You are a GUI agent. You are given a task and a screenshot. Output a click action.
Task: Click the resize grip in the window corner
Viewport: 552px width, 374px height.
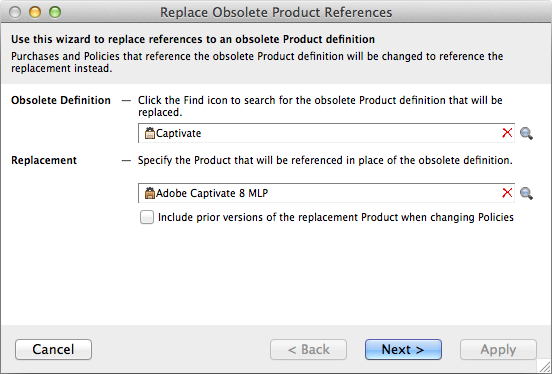[544, 366]
